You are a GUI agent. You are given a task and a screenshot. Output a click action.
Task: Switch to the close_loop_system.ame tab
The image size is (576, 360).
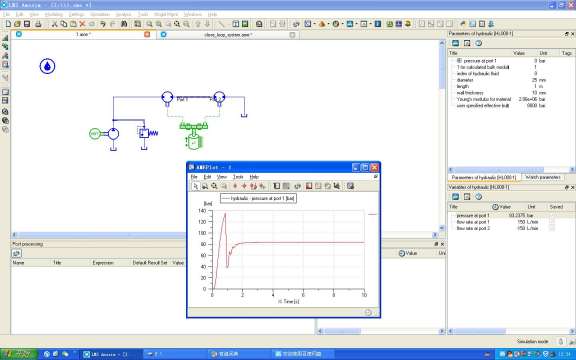pyautogui.click(x=228, y=35)
